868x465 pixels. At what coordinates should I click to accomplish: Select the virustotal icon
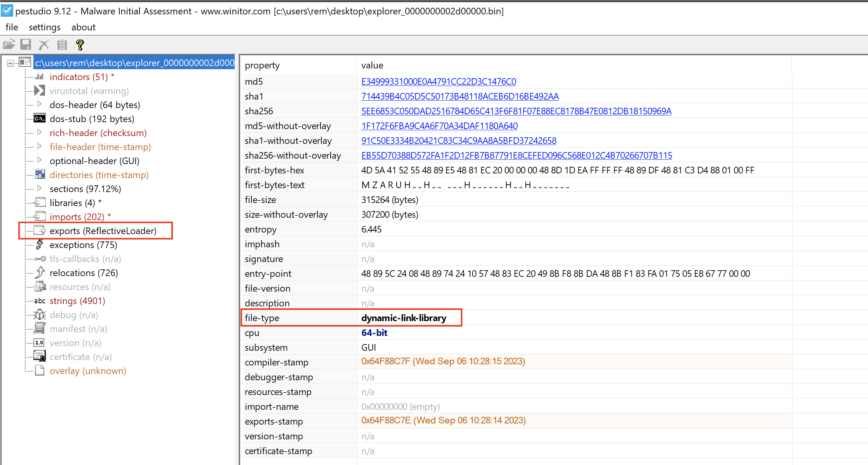(40, 91)
